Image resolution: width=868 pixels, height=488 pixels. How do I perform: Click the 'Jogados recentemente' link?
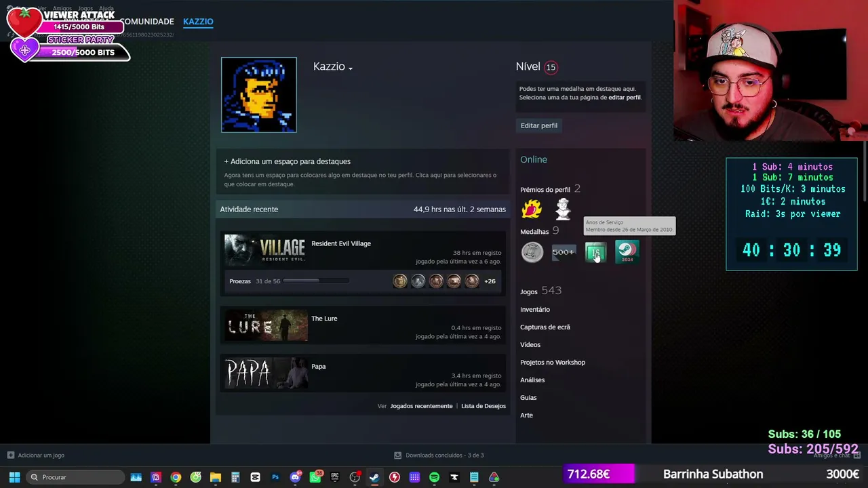[x=421, y=406]
